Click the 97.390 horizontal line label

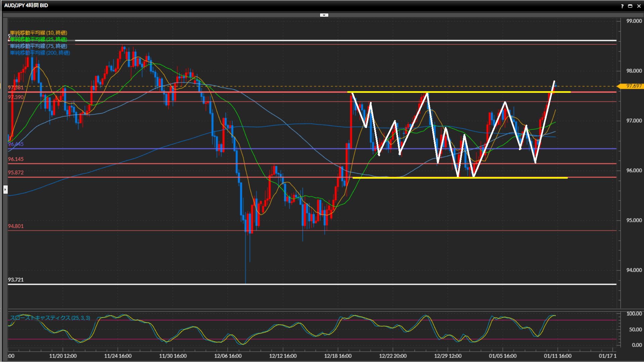16,97
